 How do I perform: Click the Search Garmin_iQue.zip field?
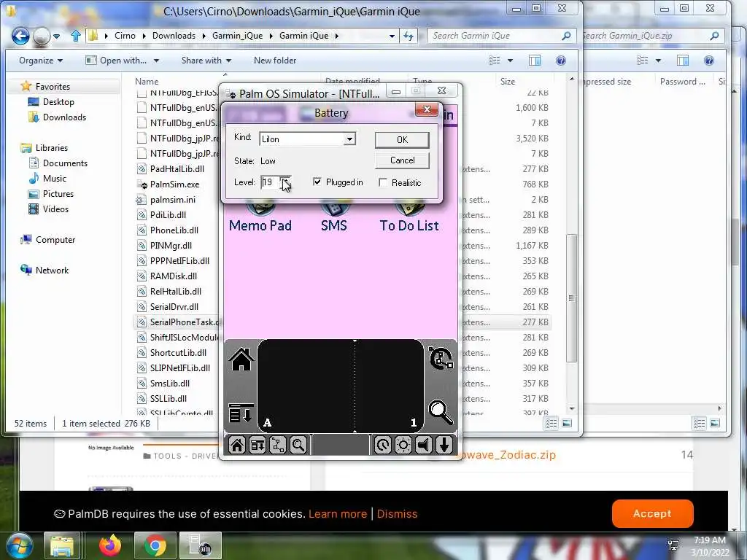tap(651, 36)
